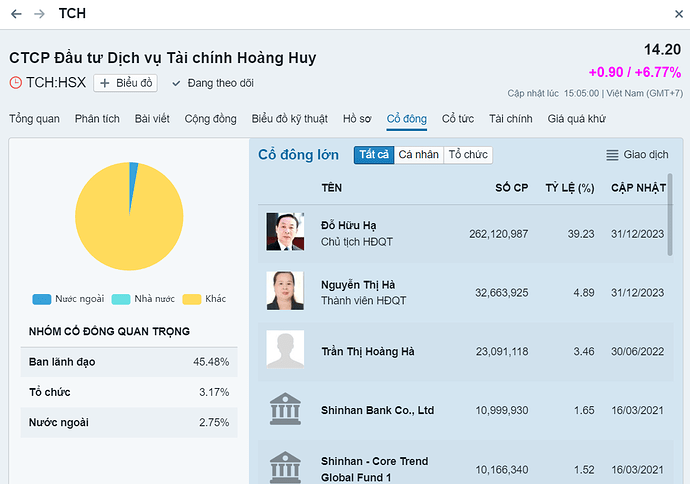Click the Nước ngoài blue legend swatch
This screenshot has width=690, height=484.
41,299
